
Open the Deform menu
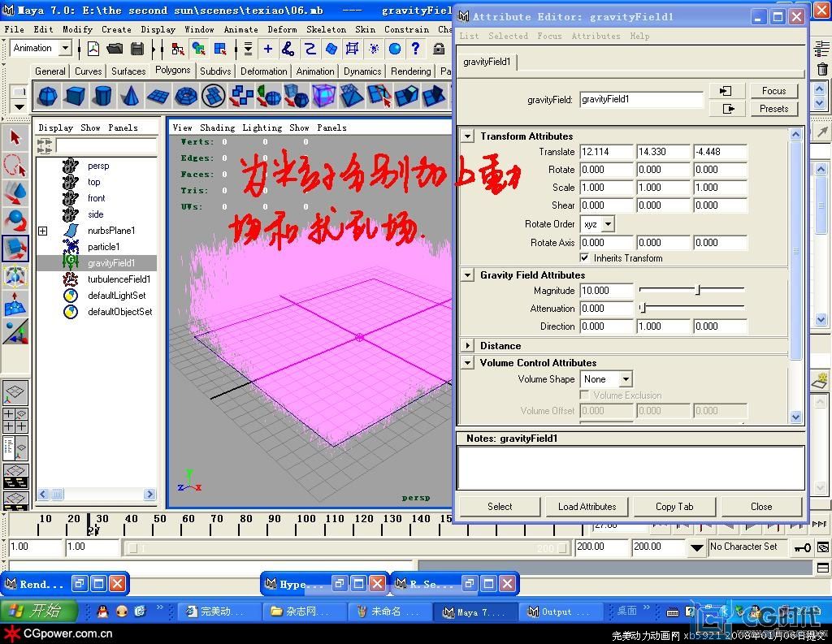(x=282, y=29)
